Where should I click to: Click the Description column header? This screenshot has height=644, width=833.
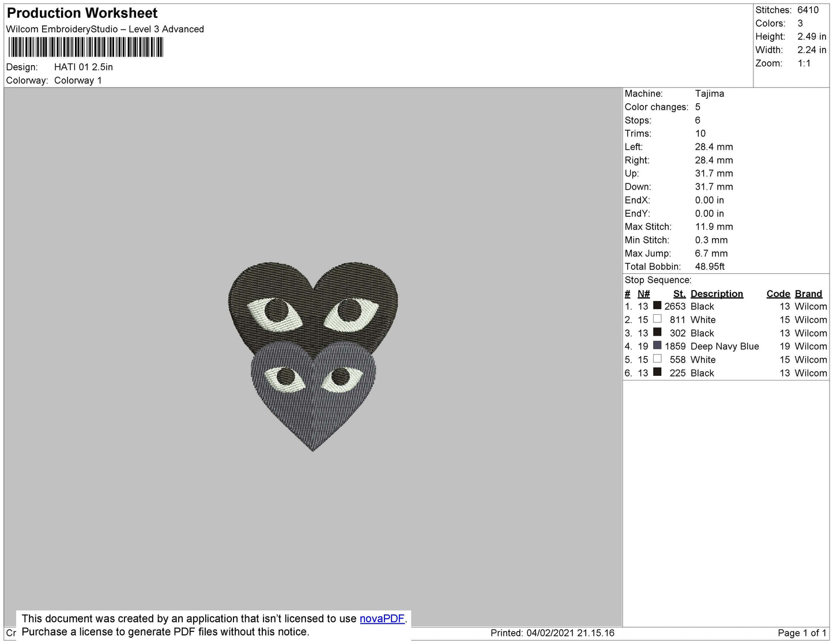[x=717, y=293]
